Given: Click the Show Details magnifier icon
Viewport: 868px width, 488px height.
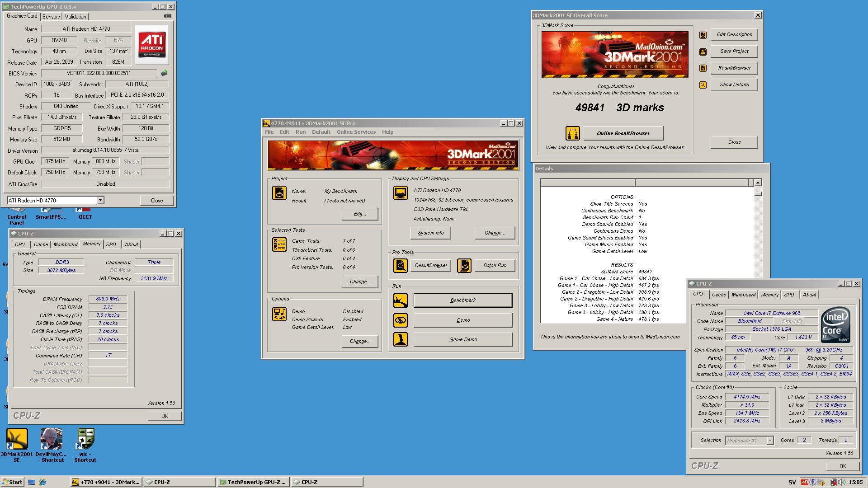Looking at the screenshot, I should tap(703, 85).
